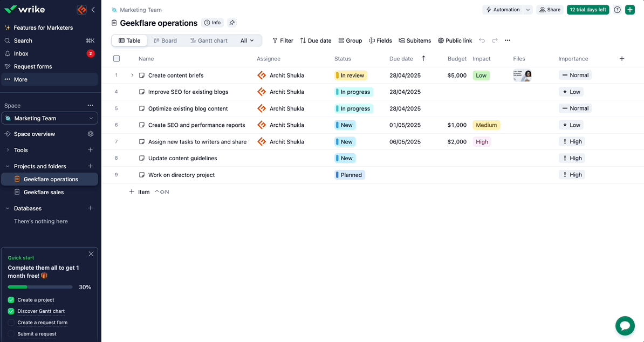The height and width of the screenshot is (342, 644).
Task: Open the Marketing Team space dropdown
Action: pos(49,118)
